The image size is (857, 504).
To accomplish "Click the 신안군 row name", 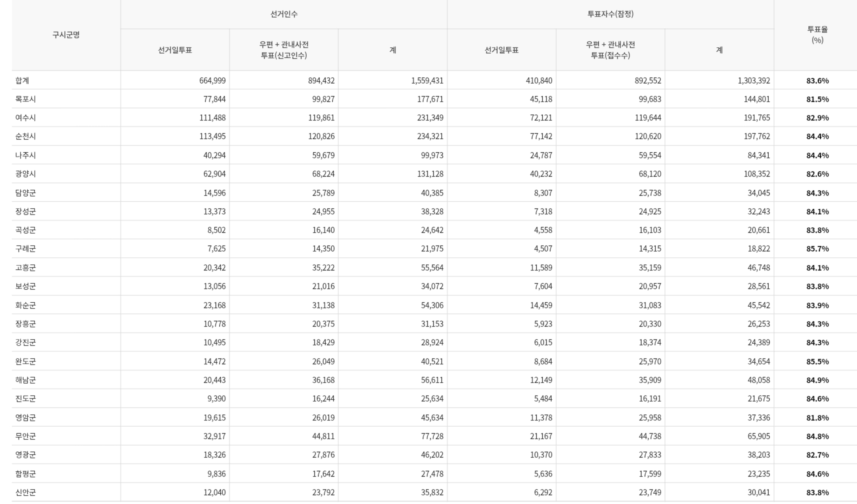I will (25, 492).
